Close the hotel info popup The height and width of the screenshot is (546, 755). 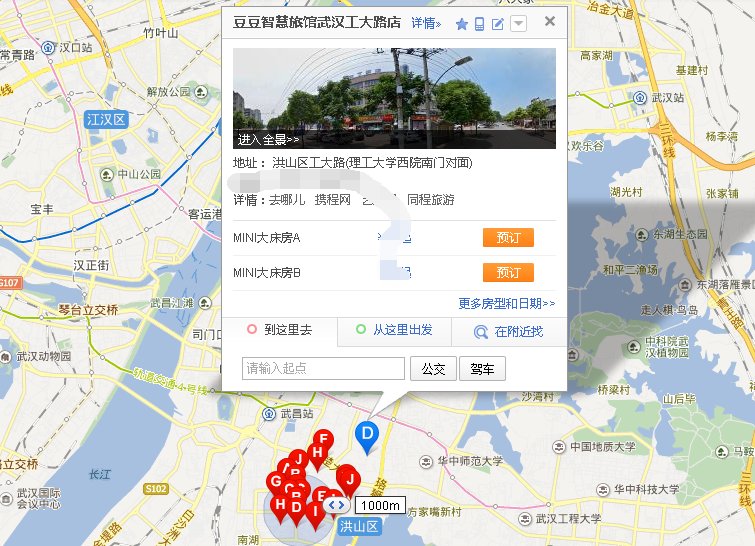point(550,21)
